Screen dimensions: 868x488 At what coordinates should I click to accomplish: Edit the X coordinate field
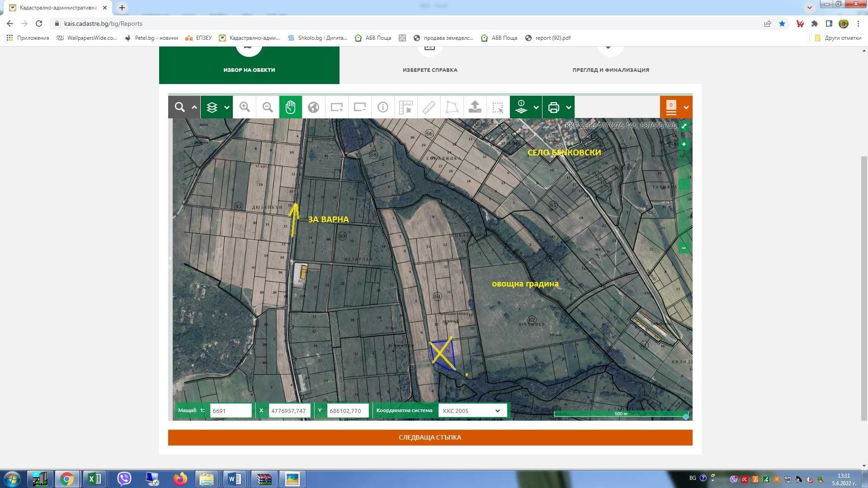tap(289, 411)
